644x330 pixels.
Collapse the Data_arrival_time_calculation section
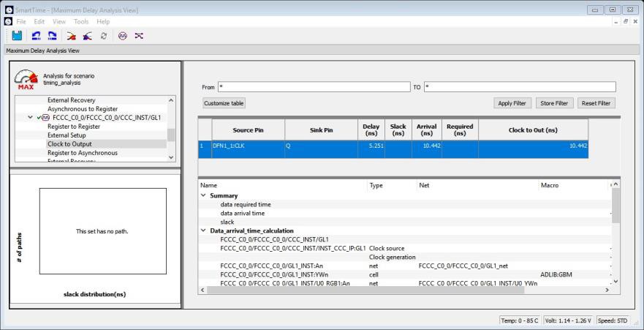203,230
